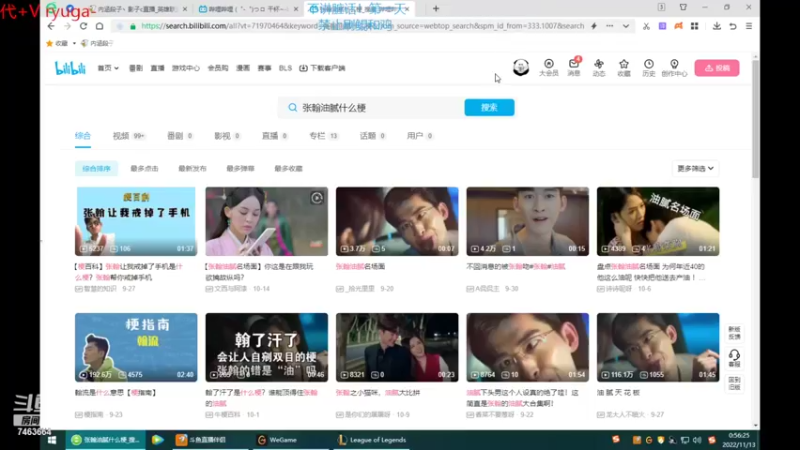Open 番剧 in the top navigation
800x450 pixels.
coord(136,68)
